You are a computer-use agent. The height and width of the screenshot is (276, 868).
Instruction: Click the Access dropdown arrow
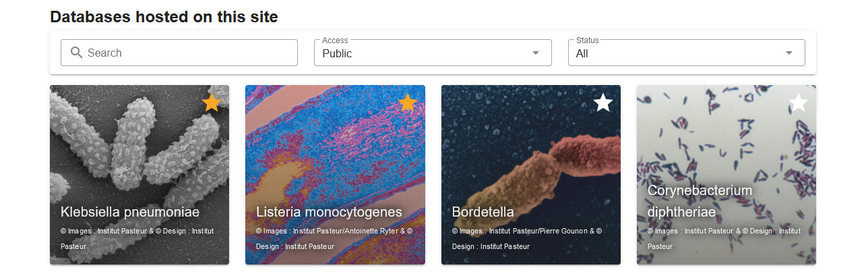click(x=536, y=53)
